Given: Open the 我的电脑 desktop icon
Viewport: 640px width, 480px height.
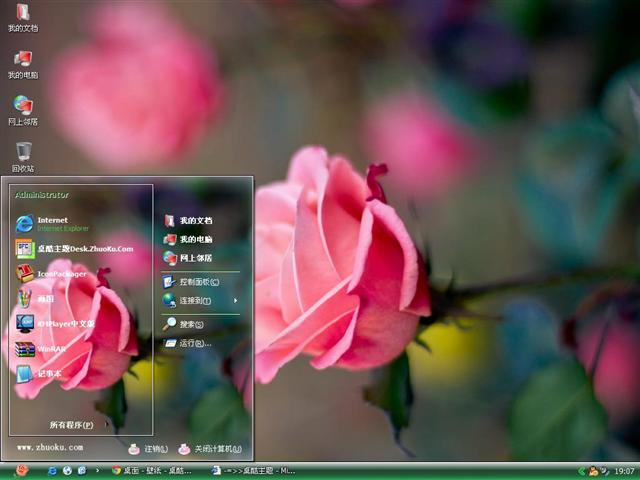Looking at the screenshot, I should [x=23, y=64].
